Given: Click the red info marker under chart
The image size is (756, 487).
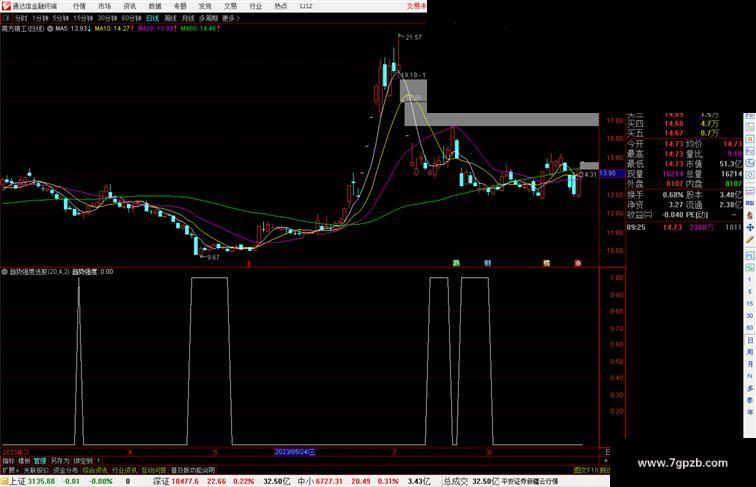Looking at the screenshot, I should tap(578, 263).
